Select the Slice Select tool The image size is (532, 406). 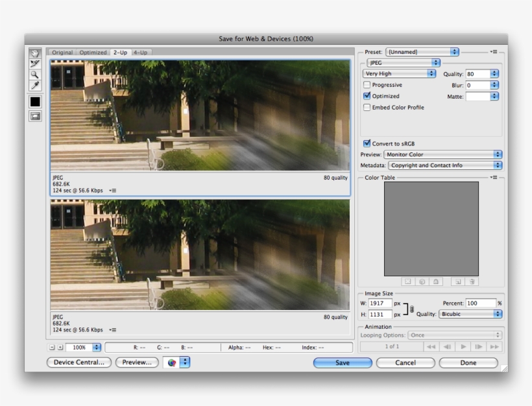pyautogui.click(x=35, y=64)
